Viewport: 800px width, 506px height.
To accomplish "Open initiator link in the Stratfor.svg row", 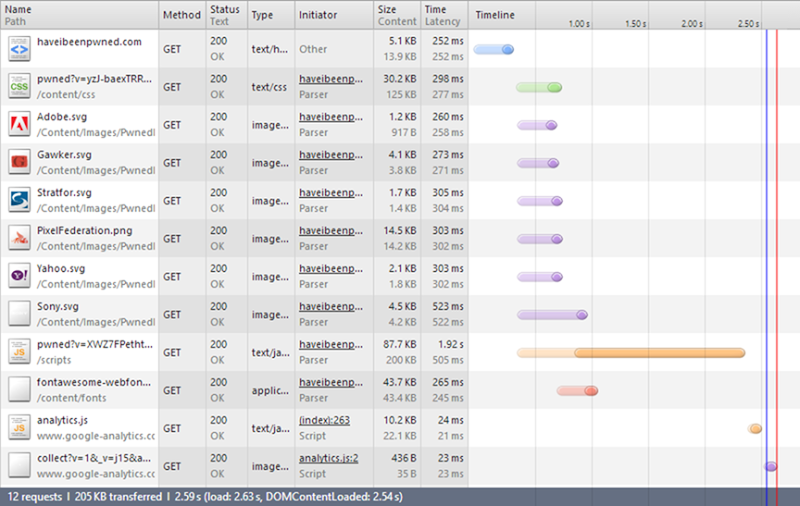I will point(331,193).
